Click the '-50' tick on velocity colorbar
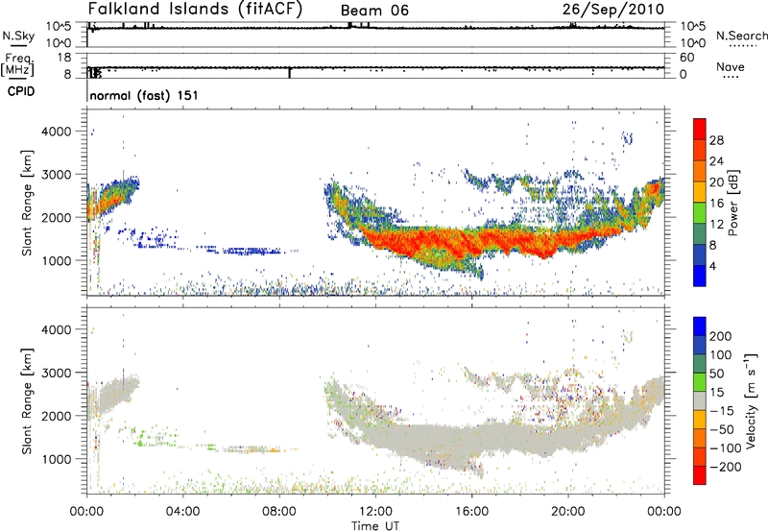The height and width of the screenshot is (532, 768). [722, 429]
